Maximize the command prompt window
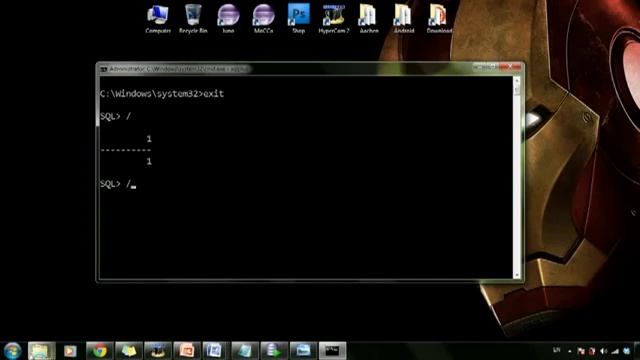 coord(493,67)
